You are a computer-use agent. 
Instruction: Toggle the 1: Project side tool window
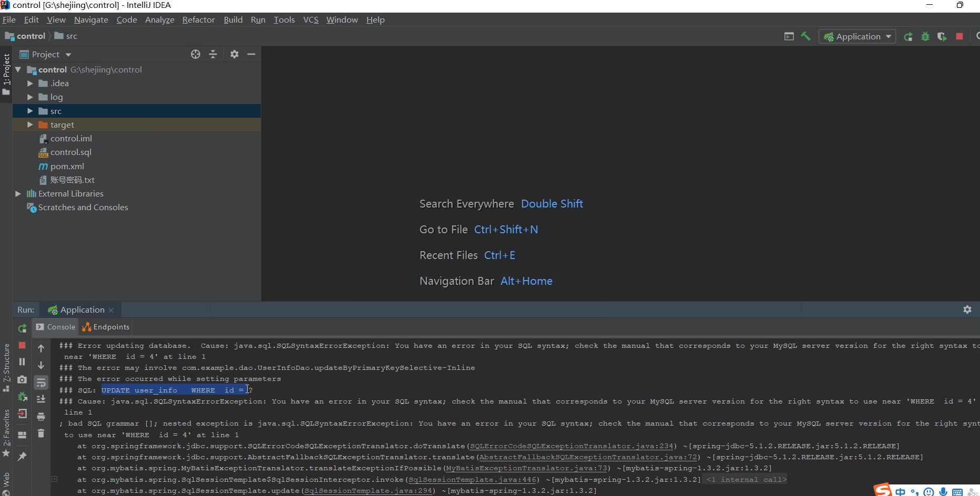click(6, 74)
